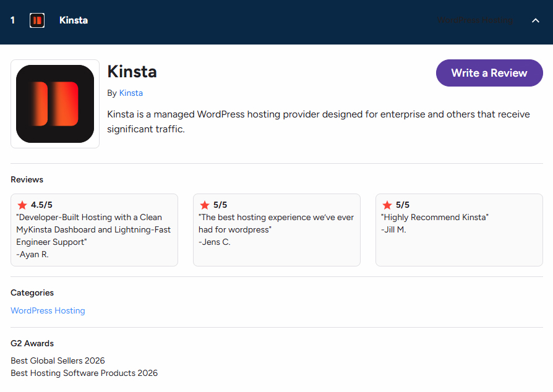Click the Best Global Sellers 2026 award

tap(58, 360)
